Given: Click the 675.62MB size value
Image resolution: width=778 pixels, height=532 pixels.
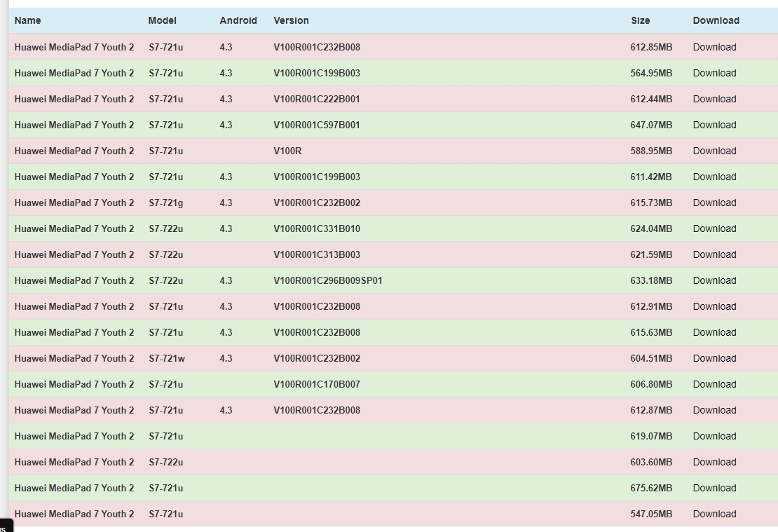Looking at the screenshot, I should pyautogui.click(x=651, y=488).
